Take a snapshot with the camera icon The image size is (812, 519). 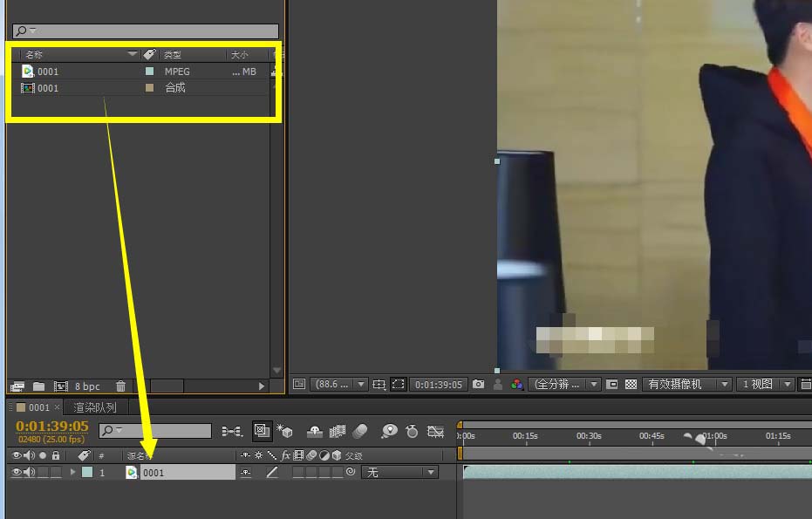click(479, 385)
